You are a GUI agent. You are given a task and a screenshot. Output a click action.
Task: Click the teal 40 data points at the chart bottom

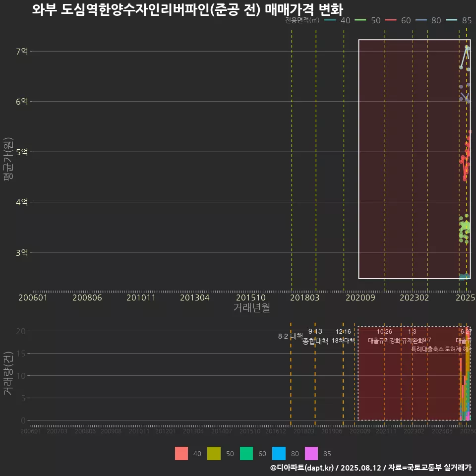pos(465,276)
